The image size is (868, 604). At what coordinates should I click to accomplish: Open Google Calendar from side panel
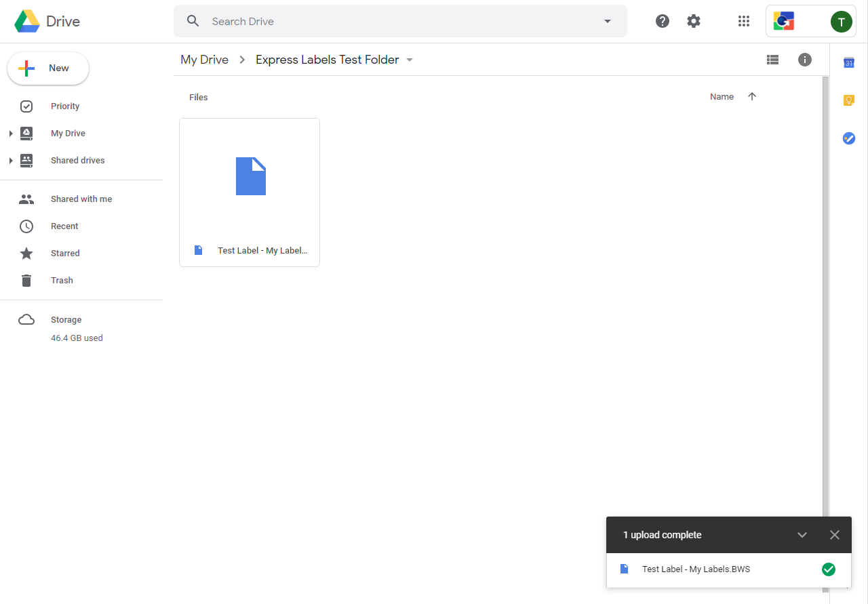[848, 63]
